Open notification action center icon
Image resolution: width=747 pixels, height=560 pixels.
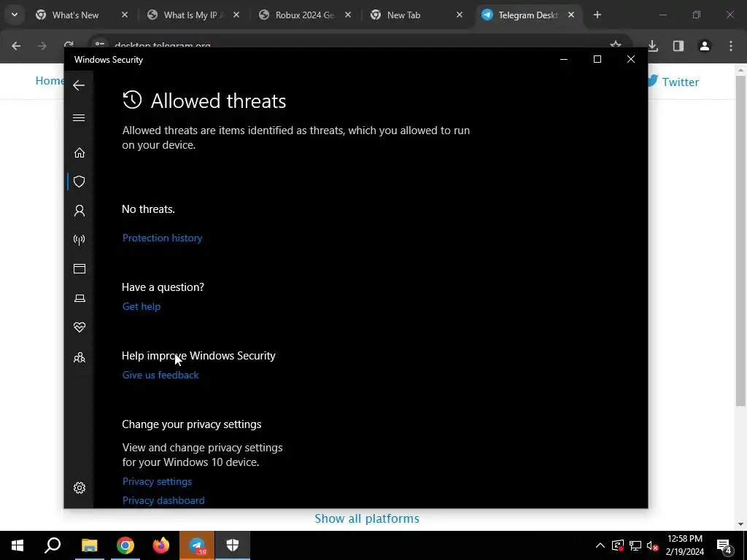tap(724, 545)
